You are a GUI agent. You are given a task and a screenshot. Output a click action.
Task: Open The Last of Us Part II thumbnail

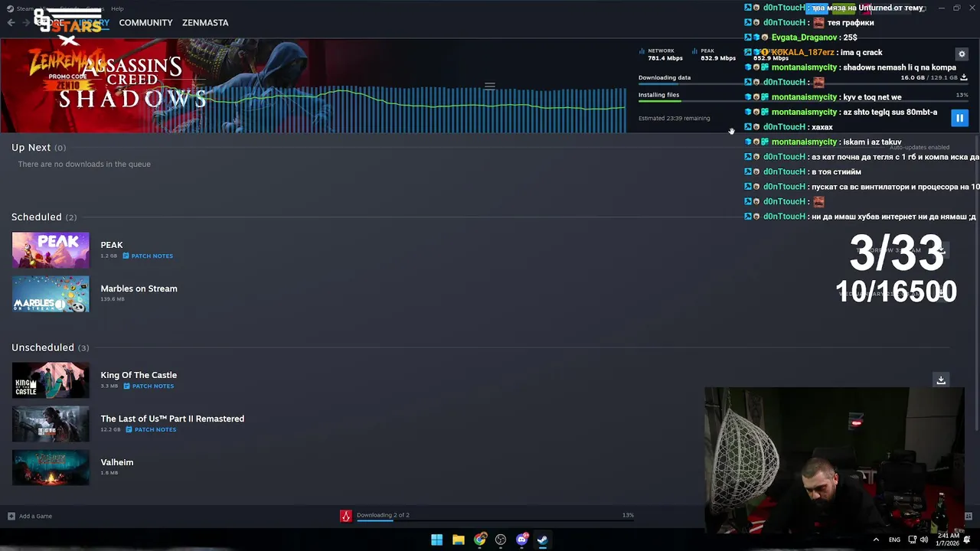click(x=51, y=424)
